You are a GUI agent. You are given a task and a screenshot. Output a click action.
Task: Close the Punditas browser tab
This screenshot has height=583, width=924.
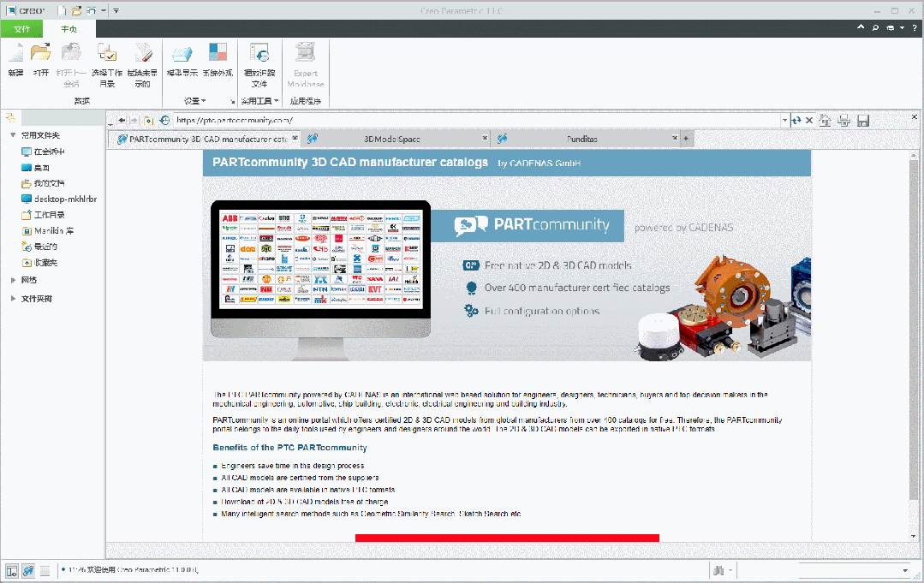tap(675, 137)
